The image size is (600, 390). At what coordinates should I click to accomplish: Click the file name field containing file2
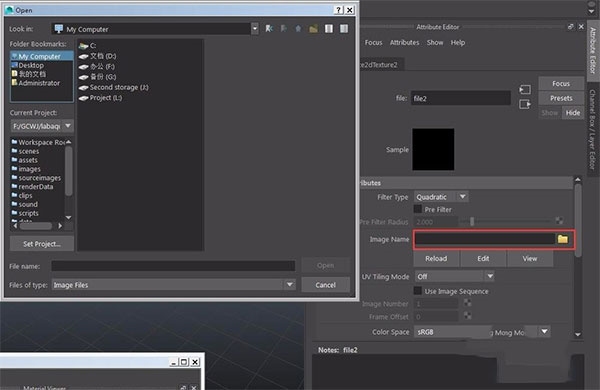(461, 98)
